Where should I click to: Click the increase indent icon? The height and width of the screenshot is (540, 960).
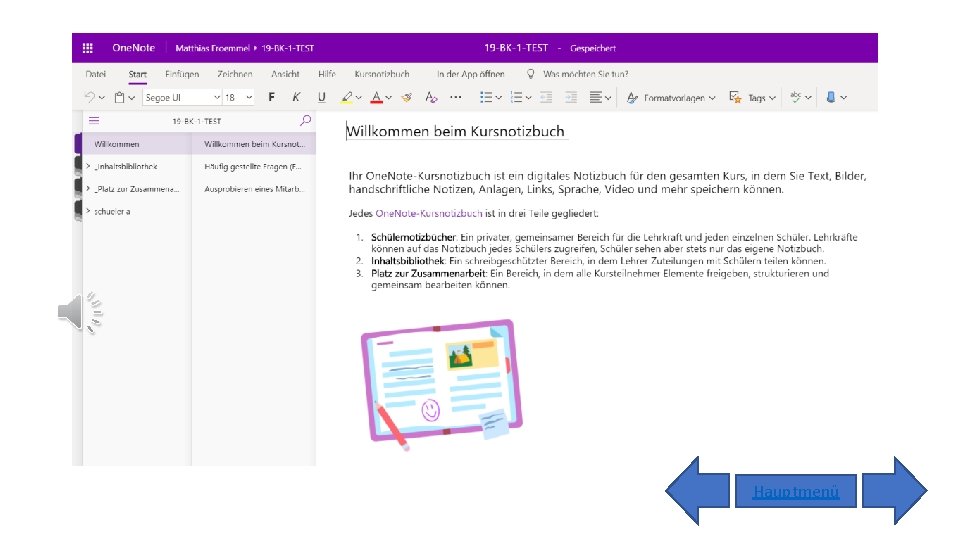pos(571,97)
